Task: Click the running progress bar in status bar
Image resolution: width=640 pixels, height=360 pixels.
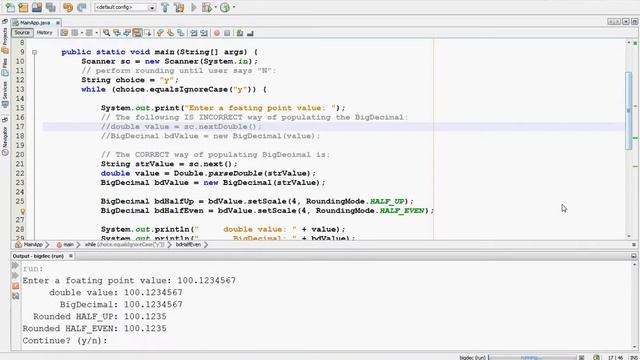Action: (x=533, y=358)
